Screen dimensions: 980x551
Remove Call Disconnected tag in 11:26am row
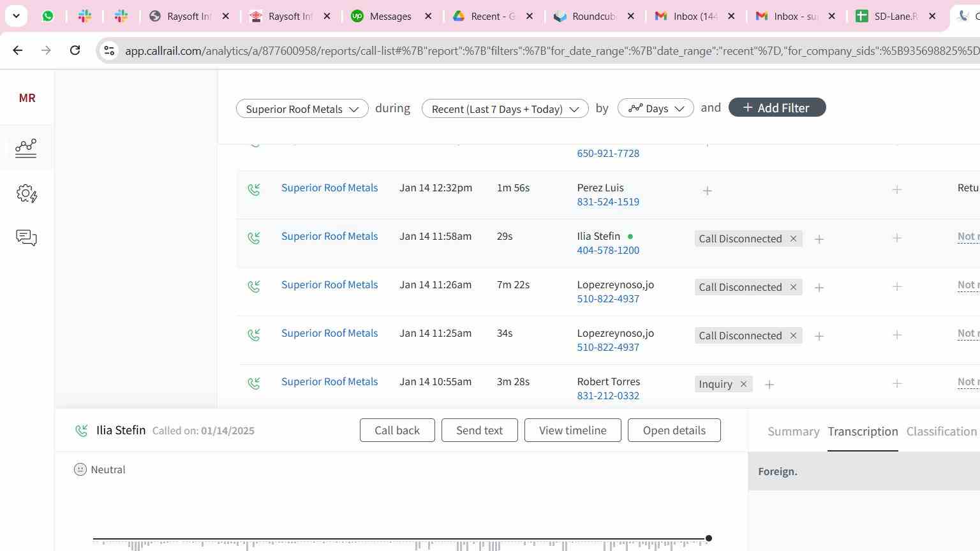[793, 287]
